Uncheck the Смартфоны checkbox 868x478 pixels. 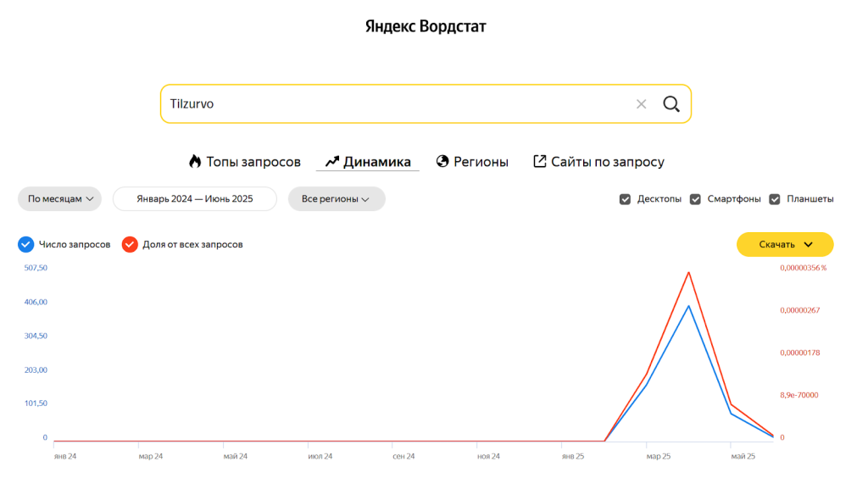(x=695, y=199)
